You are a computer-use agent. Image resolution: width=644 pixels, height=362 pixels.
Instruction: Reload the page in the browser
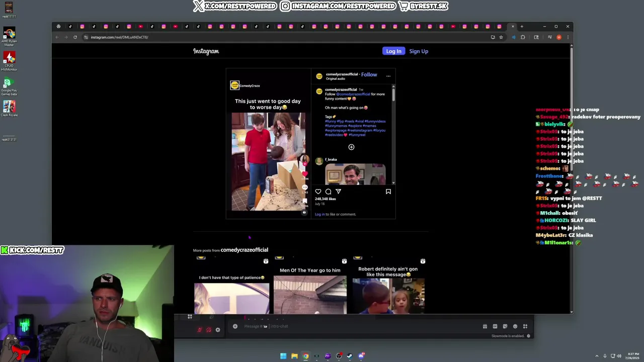(x=75, y=37)
